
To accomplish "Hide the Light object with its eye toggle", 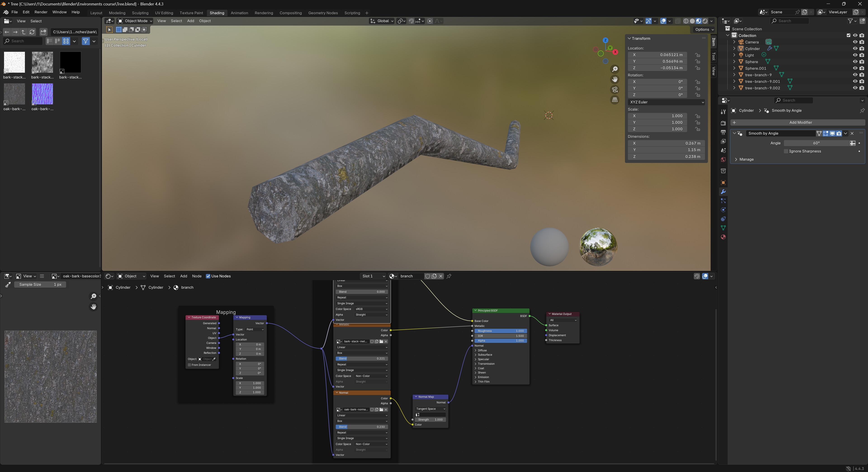I will click(x=855, y=55).
